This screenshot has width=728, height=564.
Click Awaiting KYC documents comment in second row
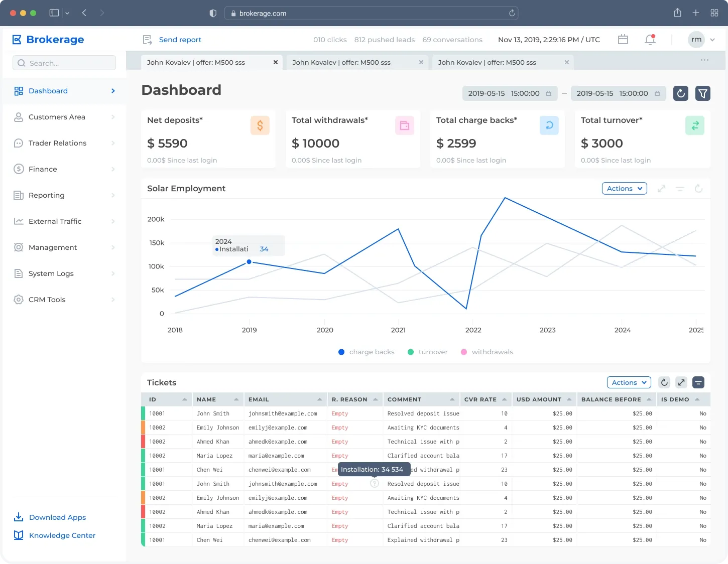[423, 428]
